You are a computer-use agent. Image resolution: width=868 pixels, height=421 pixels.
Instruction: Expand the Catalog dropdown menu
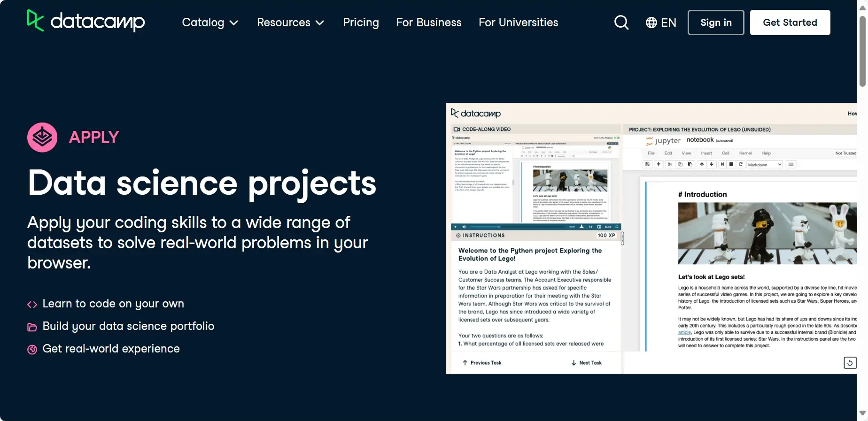[210, 23]
